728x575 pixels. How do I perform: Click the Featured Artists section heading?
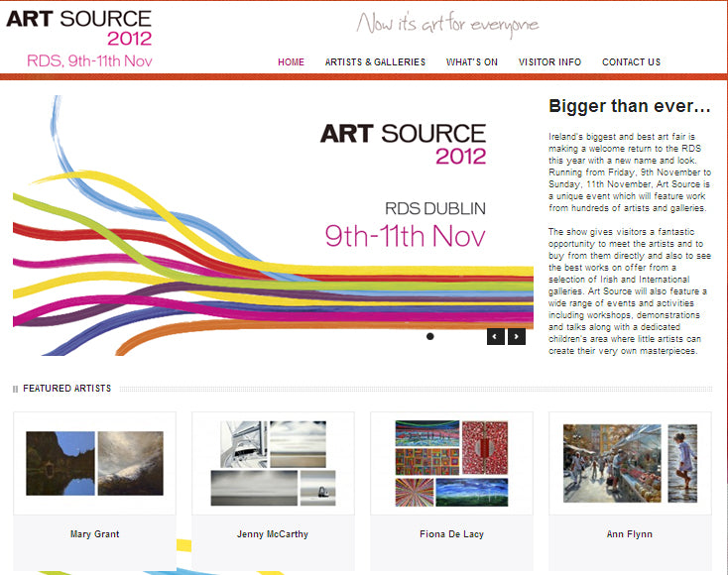(x=66, y=389)
